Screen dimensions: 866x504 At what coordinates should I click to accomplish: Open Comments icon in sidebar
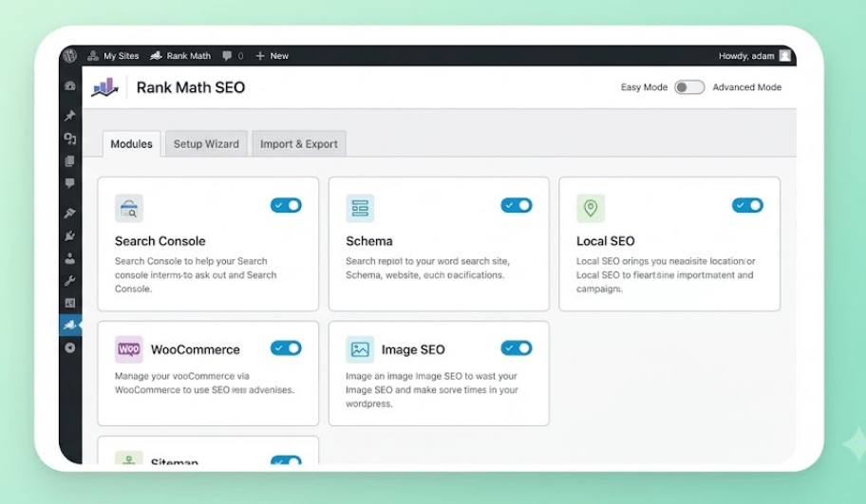[x=70, y=183]
